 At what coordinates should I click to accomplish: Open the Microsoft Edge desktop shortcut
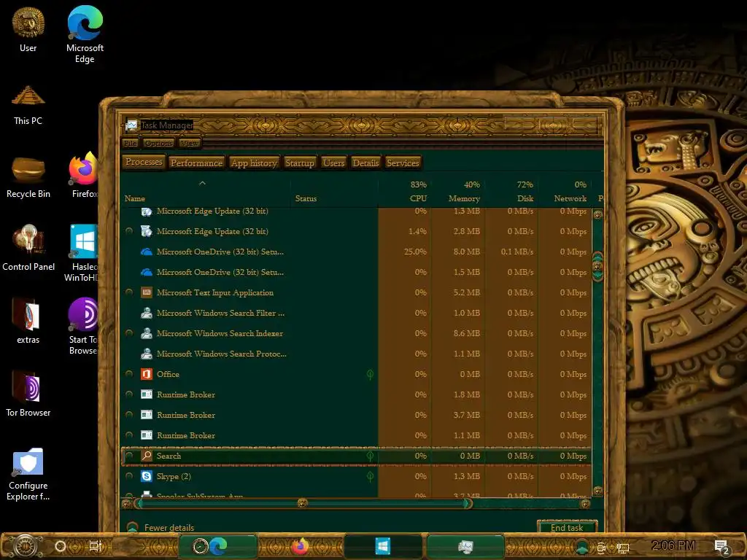coord(85,34)
